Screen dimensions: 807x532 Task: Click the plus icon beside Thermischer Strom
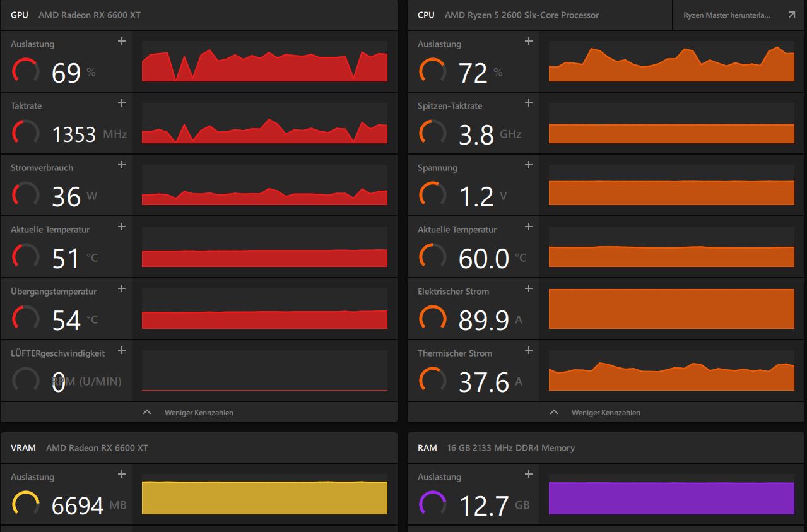[x=529, y=351]
